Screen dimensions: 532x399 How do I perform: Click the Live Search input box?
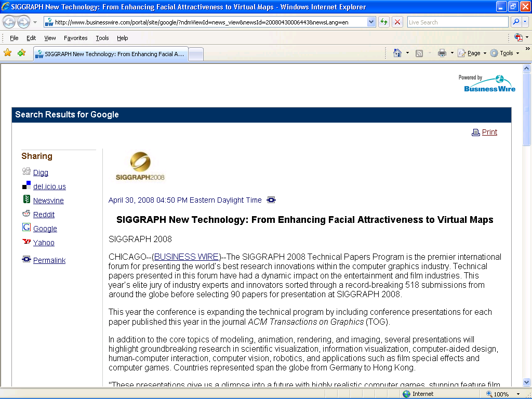click(x=458, y=22)
